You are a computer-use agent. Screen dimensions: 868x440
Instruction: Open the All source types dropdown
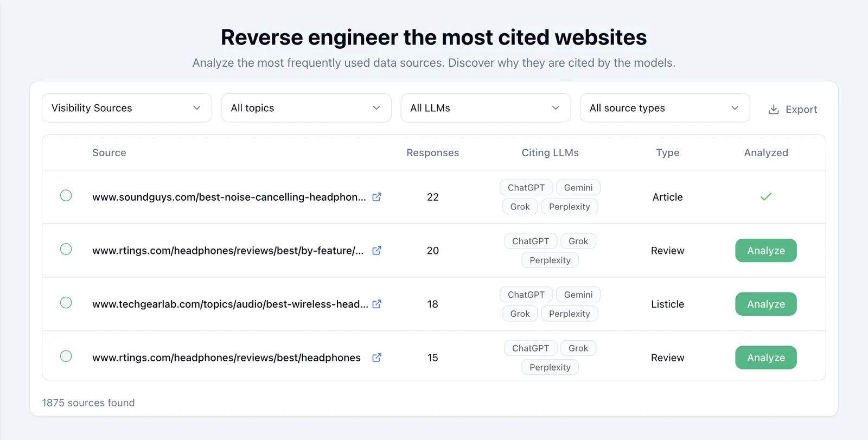coord(665,108)
